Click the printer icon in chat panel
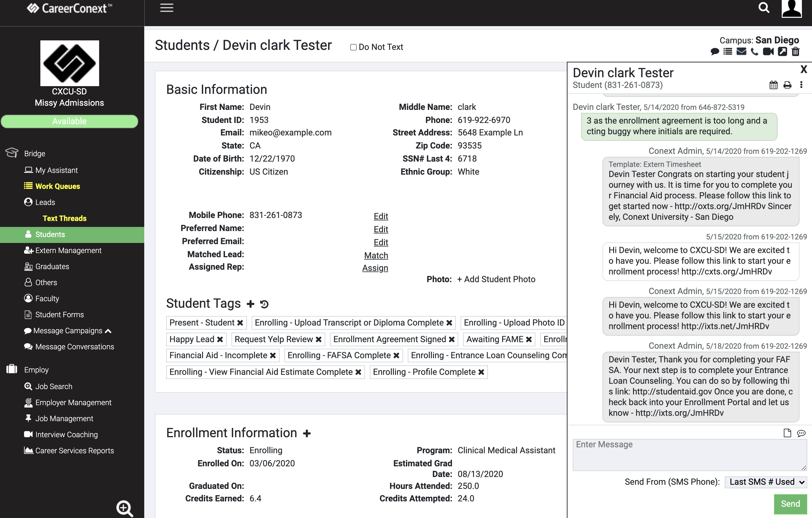The width and height of the screenshot is (812, 518). click(x=787, y=85)
